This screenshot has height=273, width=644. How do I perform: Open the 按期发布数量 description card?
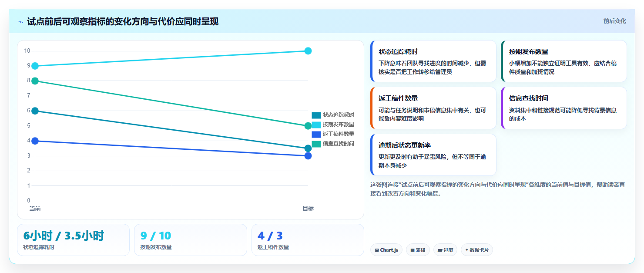pyautogui.click(x=564, y=61)
